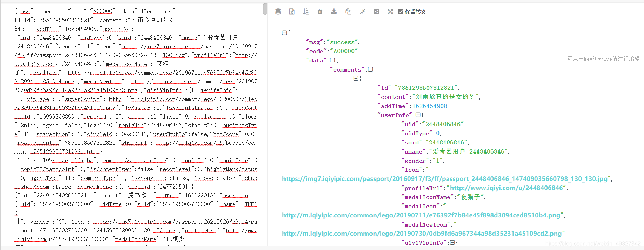Open the medalNewIcon png link
The image size is (644, 250).
click(422, 234)
